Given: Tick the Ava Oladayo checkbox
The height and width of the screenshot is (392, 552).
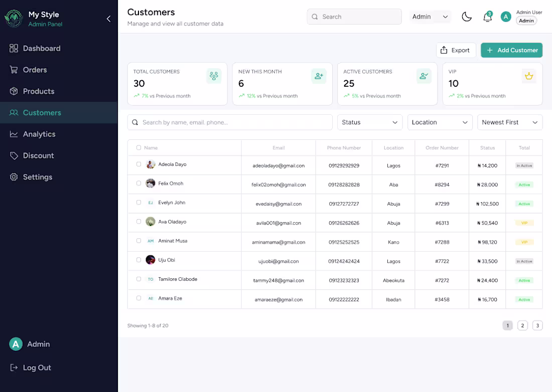Looking at the screenshot, I should [x=139, y=222].
